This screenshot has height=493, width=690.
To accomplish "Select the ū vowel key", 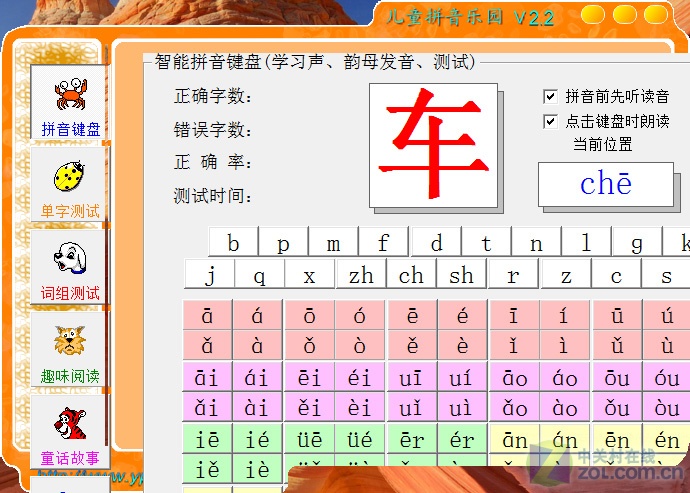I will 617,315.
